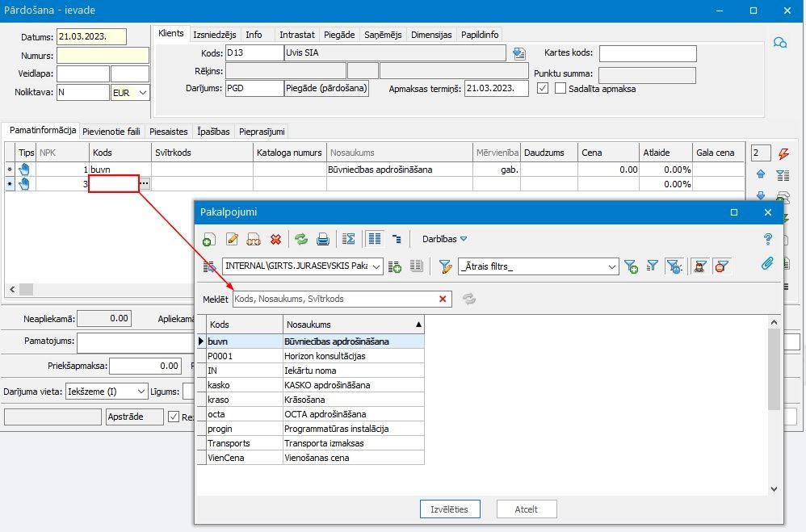Toggle the checkbox right of Apstrāde field
The height and width of the screenshot is (532, 806).
click(x=174, y=417)
